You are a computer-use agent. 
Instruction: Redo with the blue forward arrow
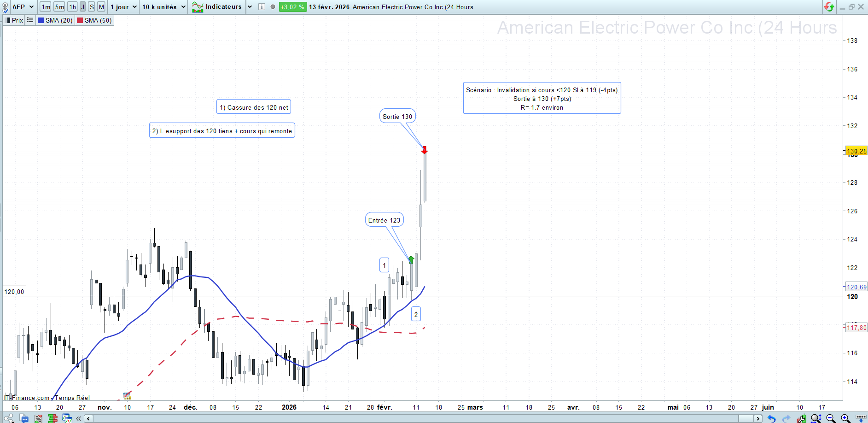coord(786,418)
